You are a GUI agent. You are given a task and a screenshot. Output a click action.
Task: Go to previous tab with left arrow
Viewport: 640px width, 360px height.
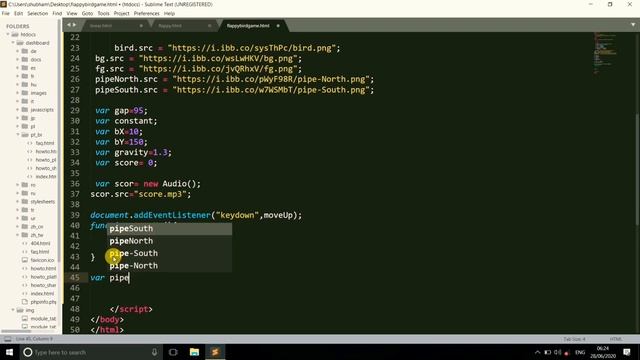click(x=69, y=25)
